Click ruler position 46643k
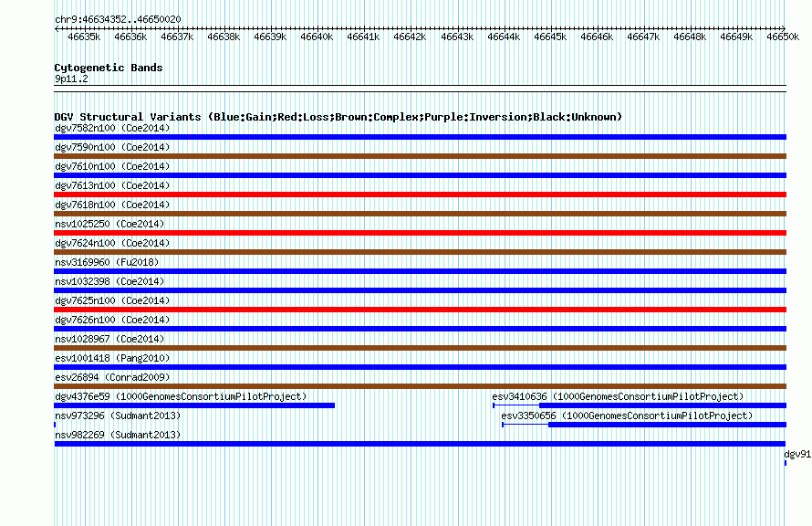The width and height of the screenshot is (812, 526). tap(457, 37)
